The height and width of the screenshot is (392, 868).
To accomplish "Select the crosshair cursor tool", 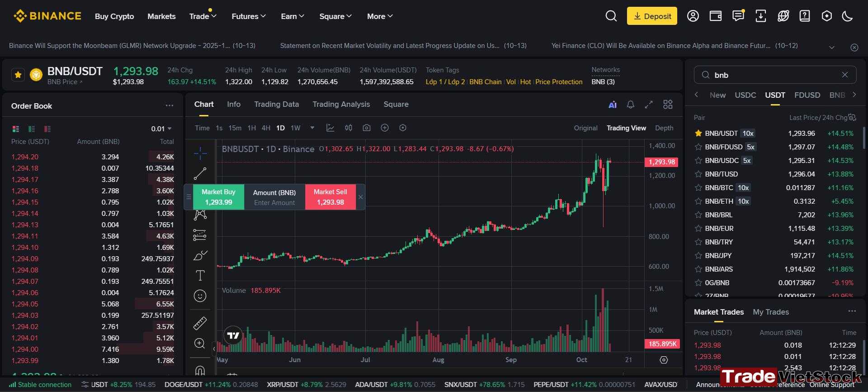I will click(200, 153).
